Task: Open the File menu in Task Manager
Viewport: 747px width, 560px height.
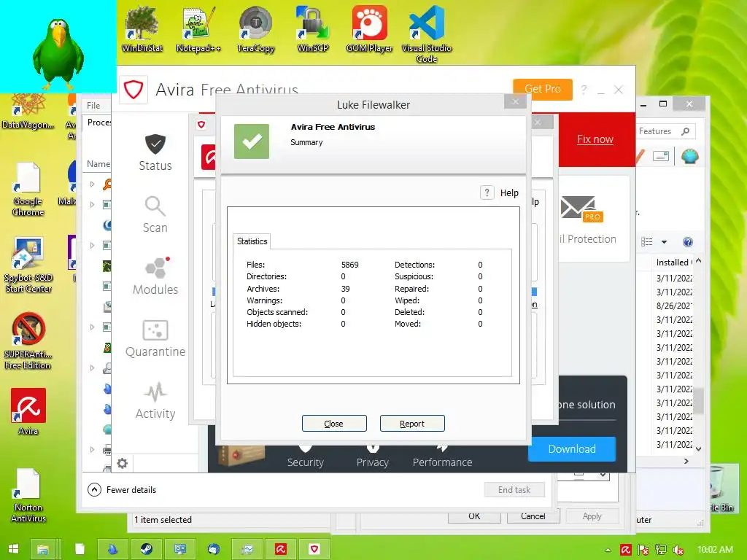Action: [x=93, y=106]
